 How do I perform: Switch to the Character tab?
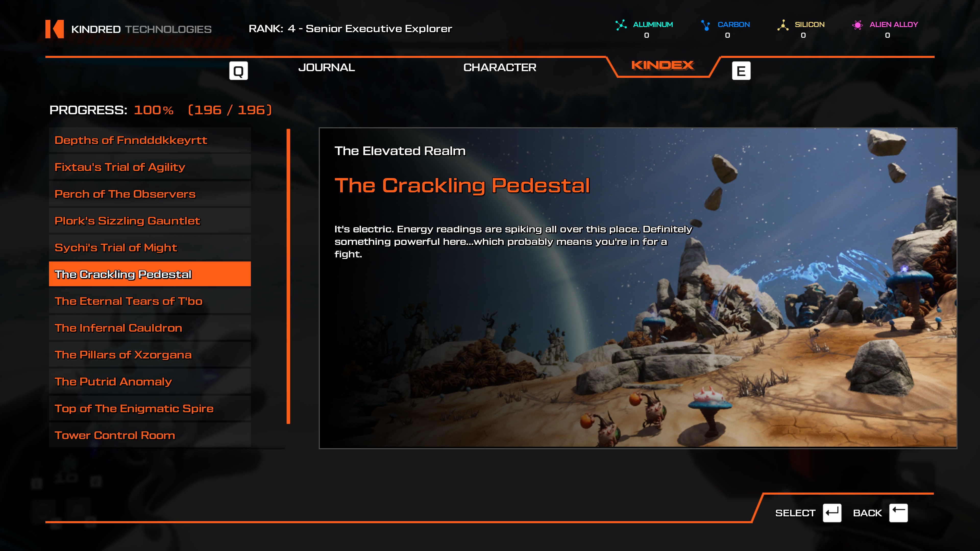[499, 67]
